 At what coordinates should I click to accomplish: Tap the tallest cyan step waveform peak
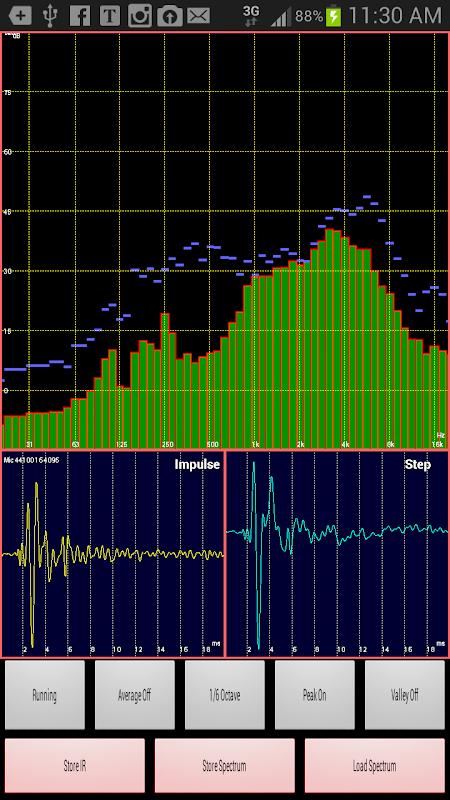pyautogui.click(x=254, y=465)
